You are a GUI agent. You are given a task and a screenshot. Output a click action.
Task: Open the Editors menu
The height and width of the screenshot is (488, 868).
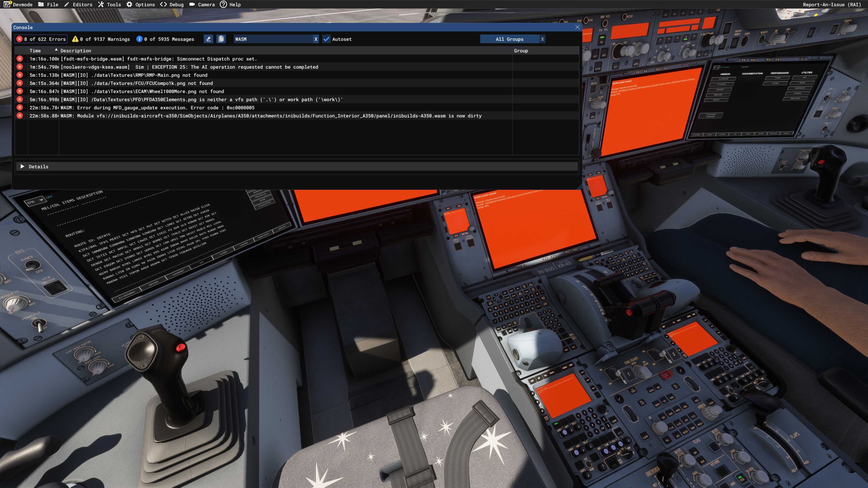[78, 4]
